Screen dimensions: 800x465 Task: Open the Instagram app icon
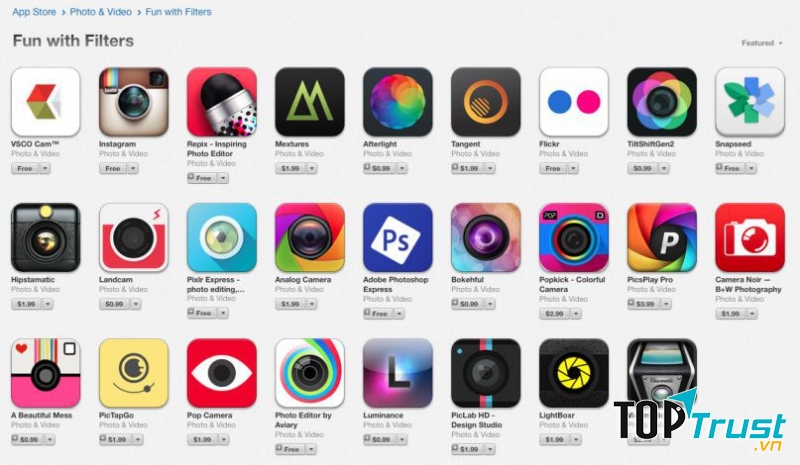pyautogui.click(x=134, y=102)
